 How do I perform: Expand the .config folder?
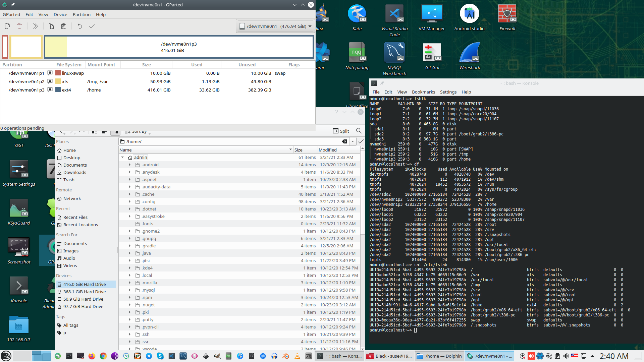130,201
